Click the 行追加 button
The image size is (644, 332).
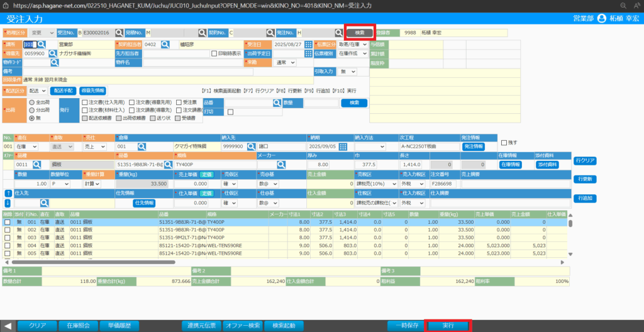tap(585, 199)
